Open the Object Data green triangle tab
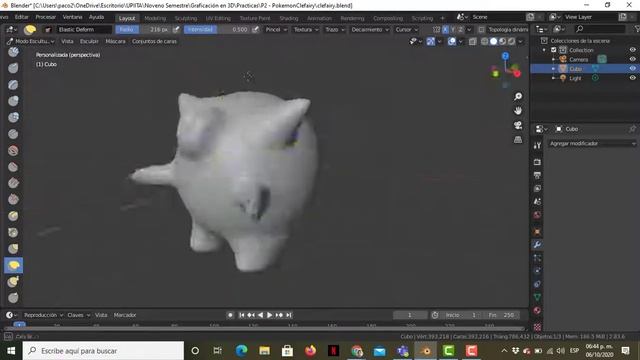The image size is (640, 360). (x=537, y=297)
